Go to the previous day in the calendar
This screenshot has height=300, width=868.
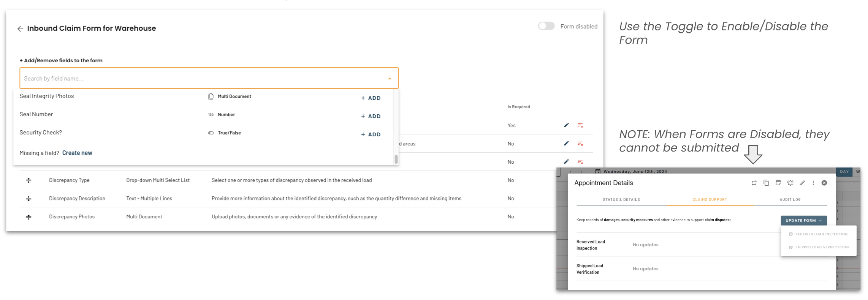(570, 172)
